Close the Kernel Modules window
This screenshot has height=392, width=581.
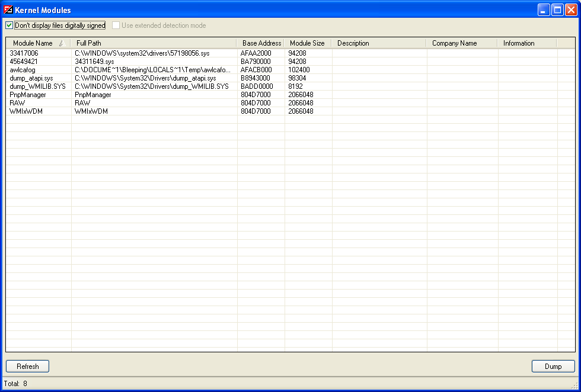click(571, 9)
